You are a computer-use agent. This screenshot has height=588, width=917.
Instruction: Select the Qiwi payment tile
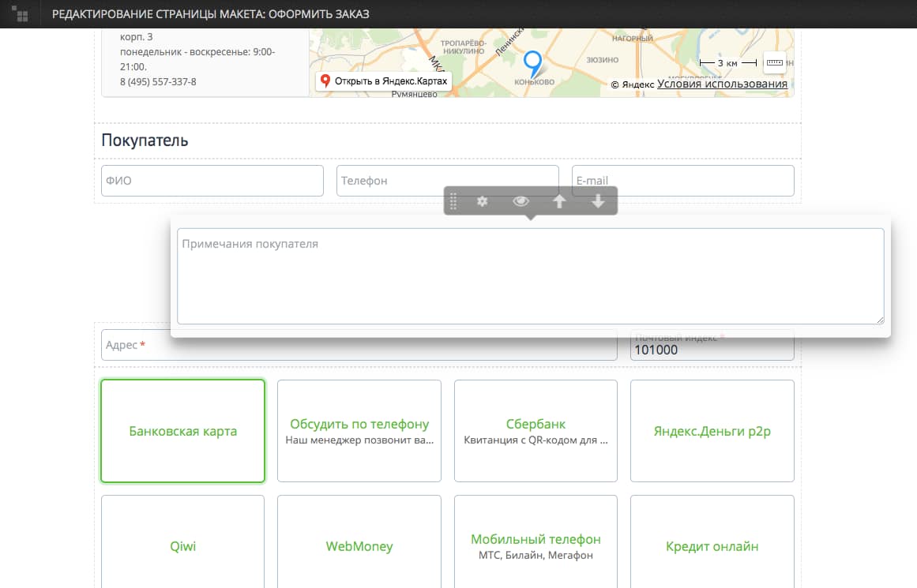tap(182, 546)
